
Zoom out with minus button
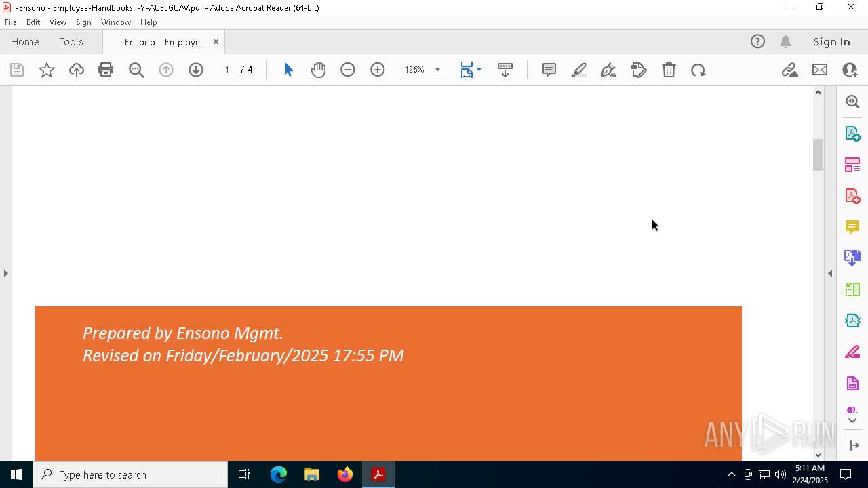(348, 70)
